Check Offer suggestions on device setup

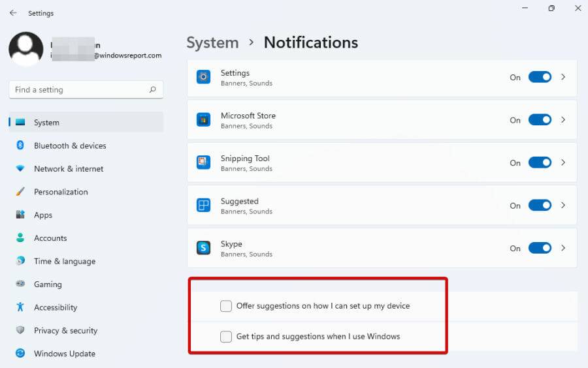tap(226, 306)
